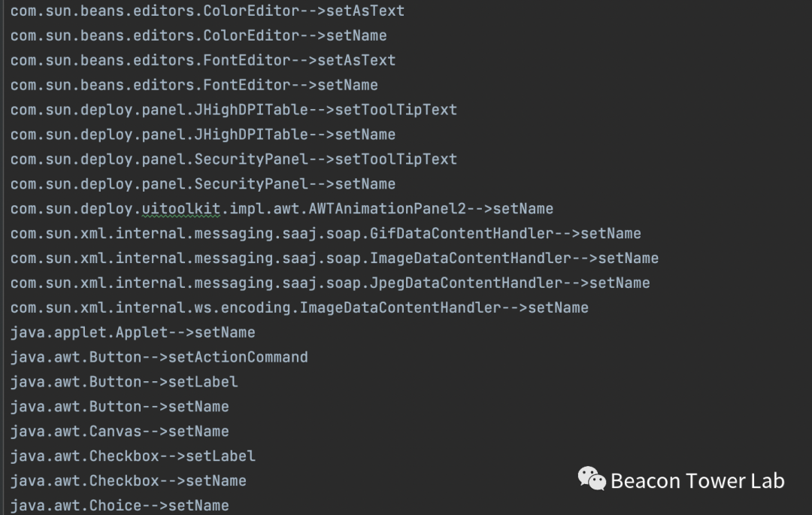This screenshot has height=515, width=812.
Task: Select the GifDataContentHandler-->setName line
Action: tap(326, 234)
